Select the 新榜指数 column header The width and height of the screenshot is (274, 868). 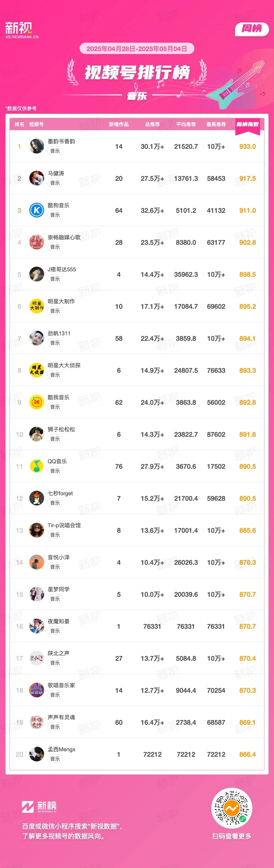click(x=247, y=124)
